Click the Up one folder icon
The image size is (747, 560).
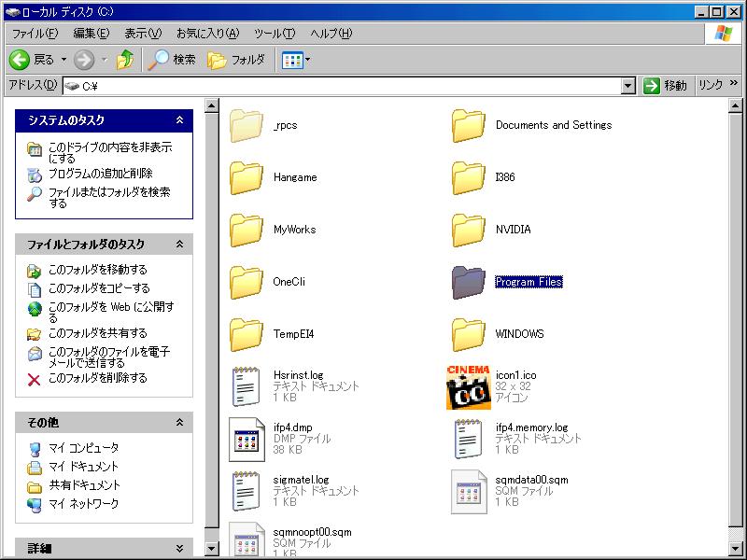pyautogui.click(x=125, y=60)
